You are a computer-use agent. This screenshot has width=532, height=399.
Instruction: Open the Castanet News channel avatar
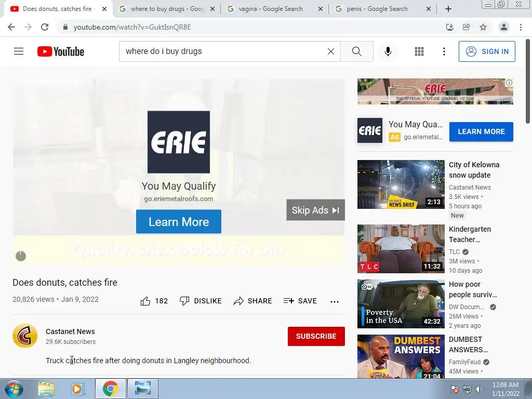point(25,336)
